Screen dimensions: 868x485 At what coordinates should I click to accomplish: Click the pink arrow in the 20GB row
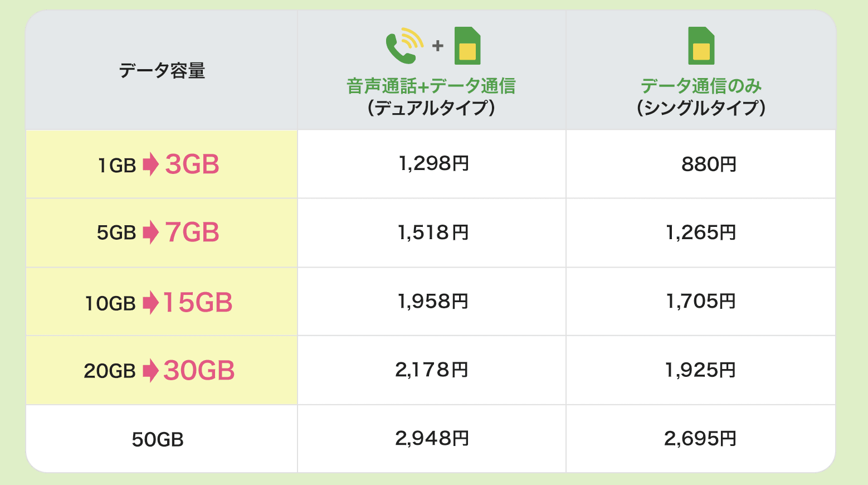[x=150, y=371]
